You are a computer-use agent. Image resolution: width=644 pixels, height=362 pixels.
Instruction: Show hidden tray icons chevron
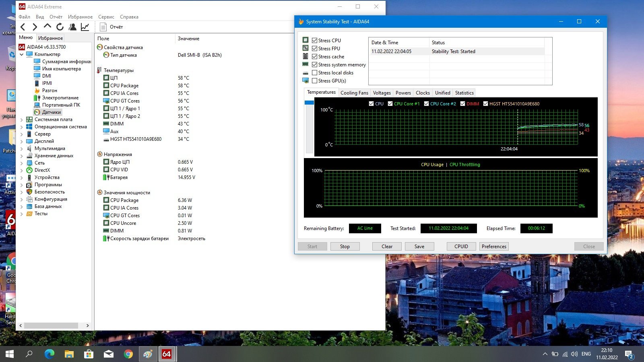(545, 354)
